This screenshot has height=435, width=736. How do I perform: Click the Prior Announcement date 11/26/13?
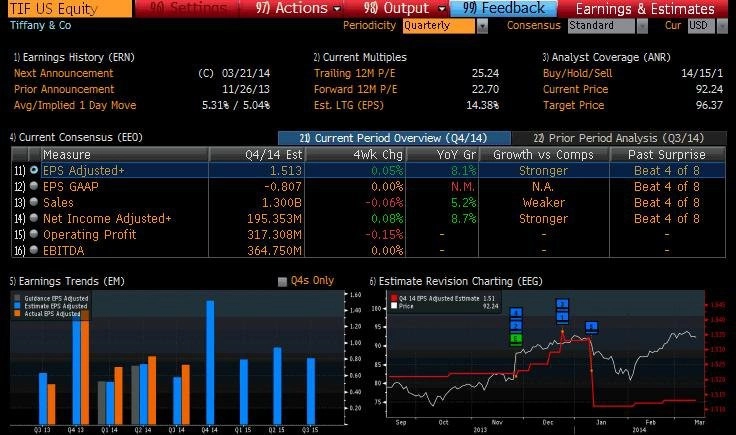246,89
